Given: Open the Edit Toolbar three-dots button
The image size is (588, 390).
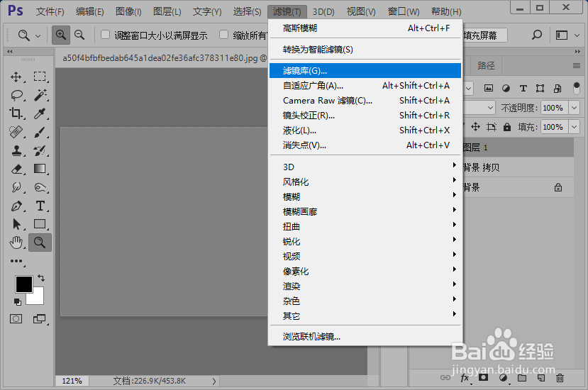Looking at the screenshot, I should [x=16, y=261].
